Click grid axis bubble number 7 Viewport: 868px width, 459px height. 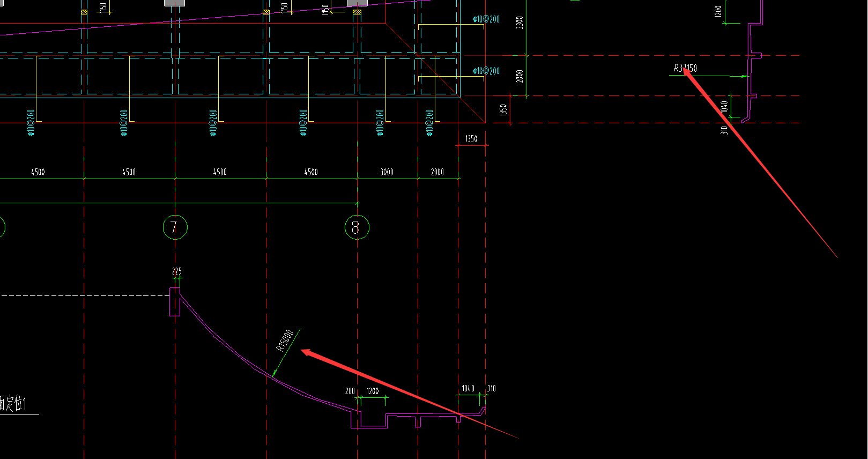175,227
